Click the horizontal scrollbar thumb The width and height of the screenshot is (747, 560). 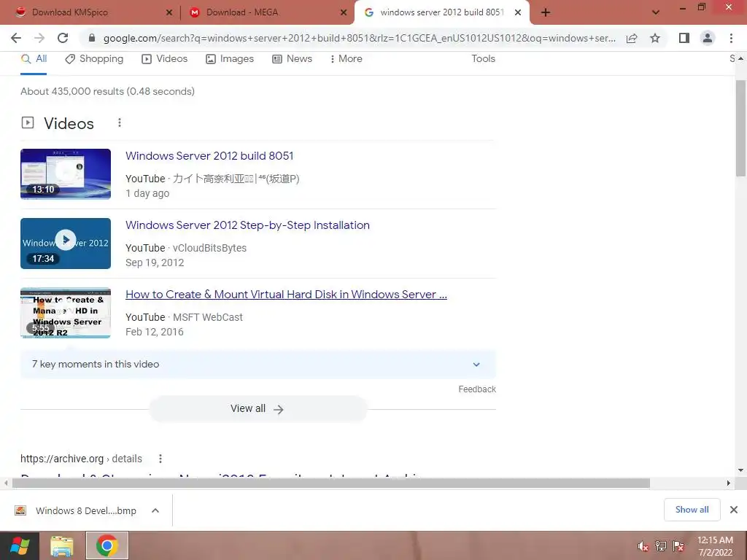pos(331,483)
